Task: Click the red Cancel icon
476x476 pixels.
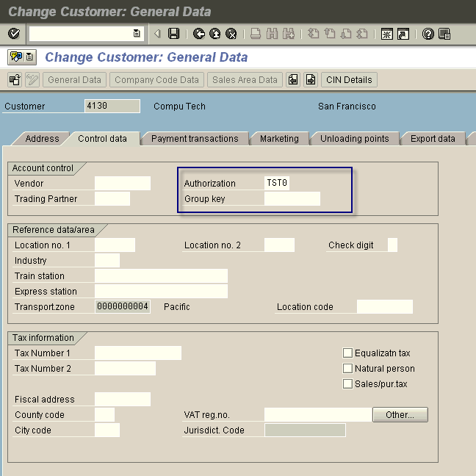Action: click(x=231, y=34)
